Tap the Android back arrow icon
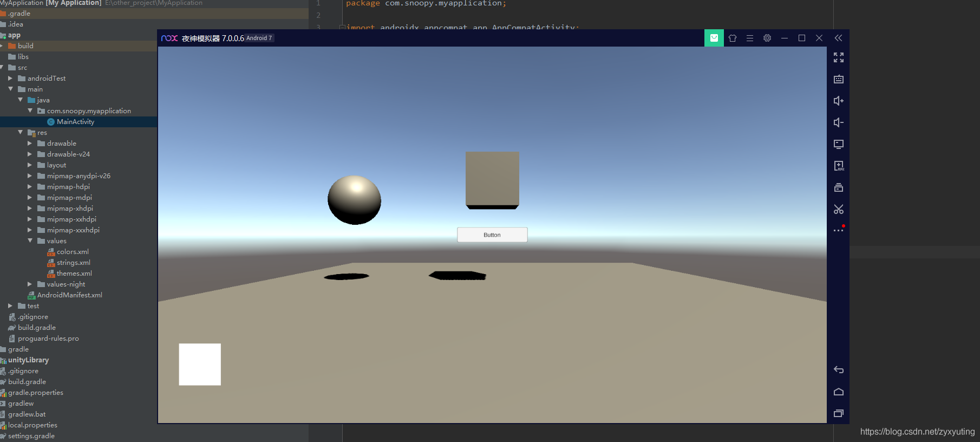The width and height of the screenshot is (980, 442). click(x=839, y=370)
